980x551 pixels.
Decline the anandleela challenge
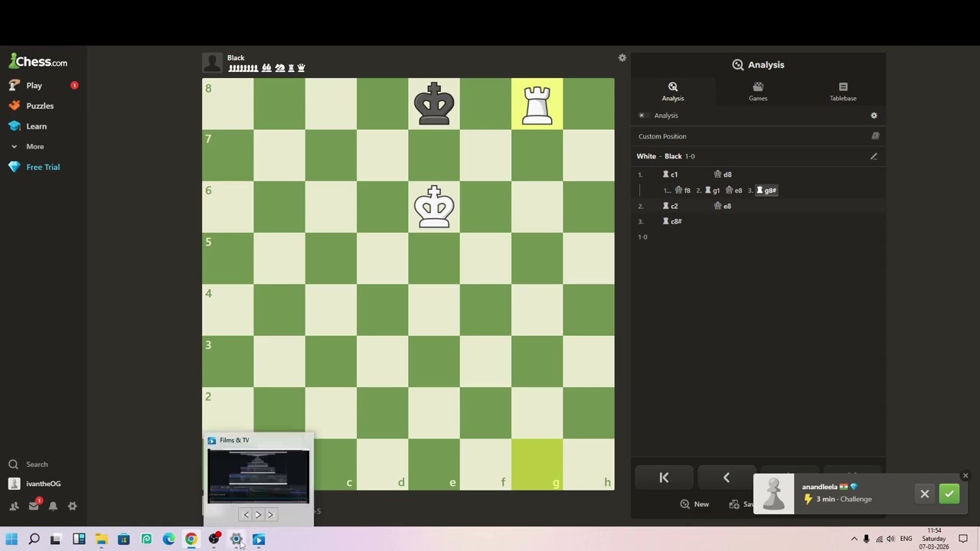click(x=925, y=494)
